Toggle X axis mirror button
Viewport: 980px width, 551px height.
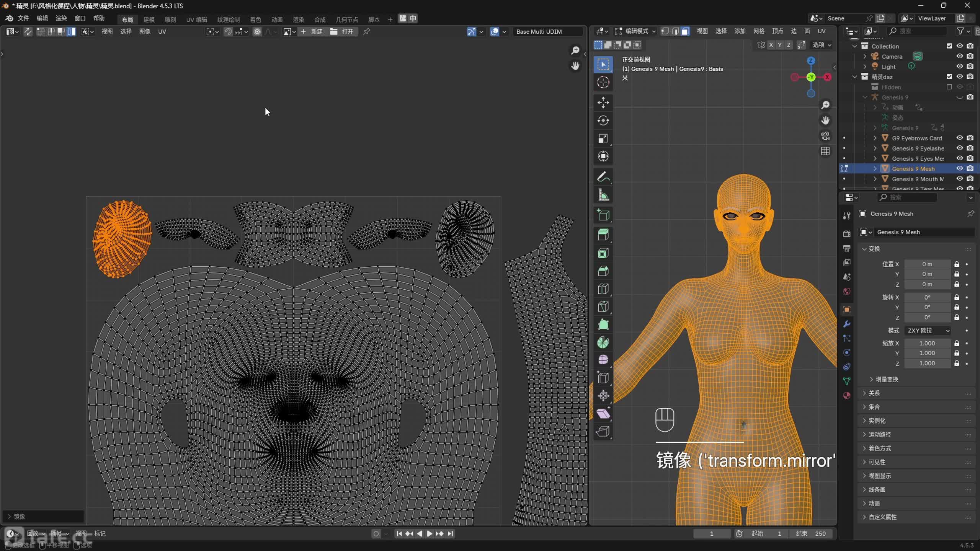[771, 45]
